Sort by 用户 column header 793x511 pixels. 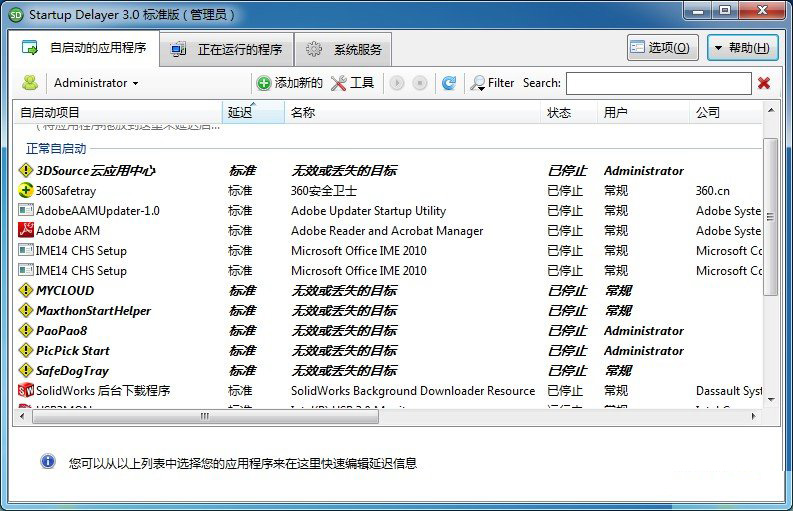pos(643,112)
